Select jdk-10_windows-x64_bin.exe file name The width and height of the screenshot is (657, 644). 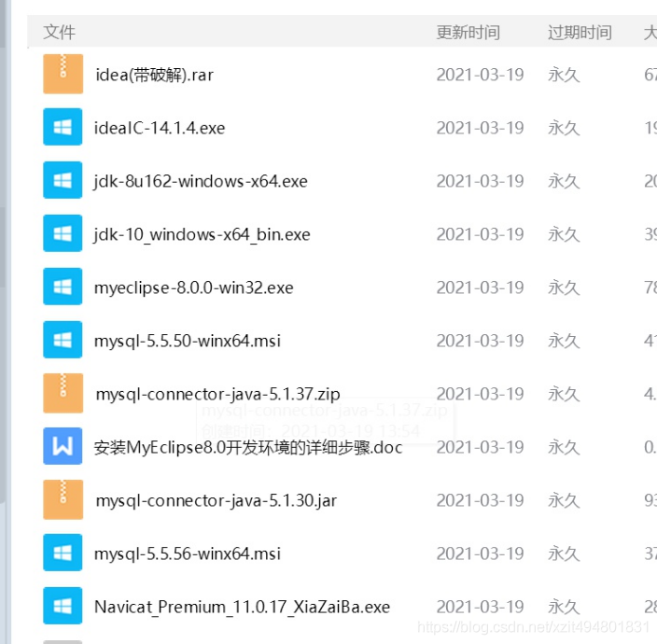point(202,234)
